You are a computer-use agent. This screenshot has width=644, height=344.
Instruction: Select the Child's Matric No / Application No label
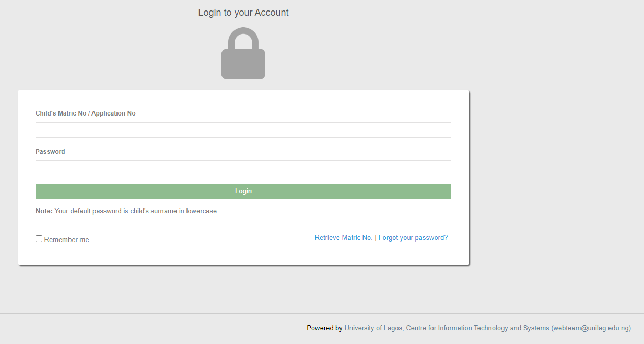coord(85,113)
